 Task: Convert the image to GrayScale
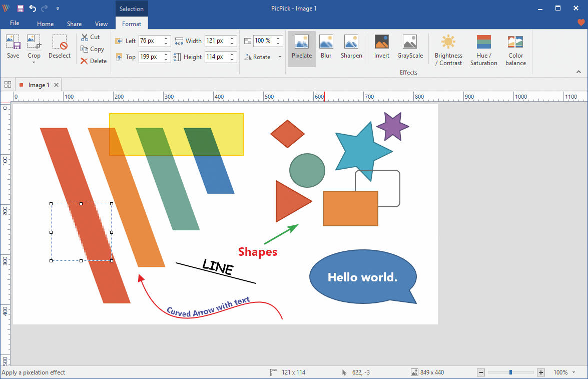(410, 47)
